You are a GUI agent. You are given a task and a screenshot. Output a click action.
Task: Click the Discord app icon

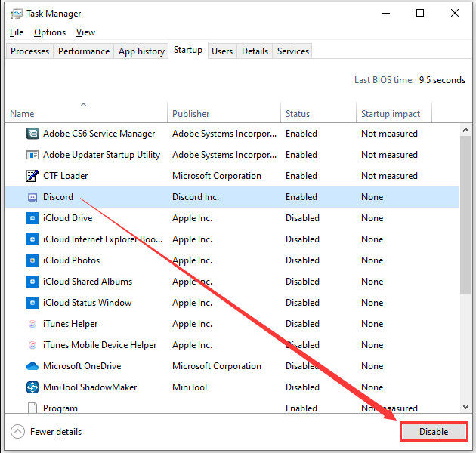click(x=32, y=197)
